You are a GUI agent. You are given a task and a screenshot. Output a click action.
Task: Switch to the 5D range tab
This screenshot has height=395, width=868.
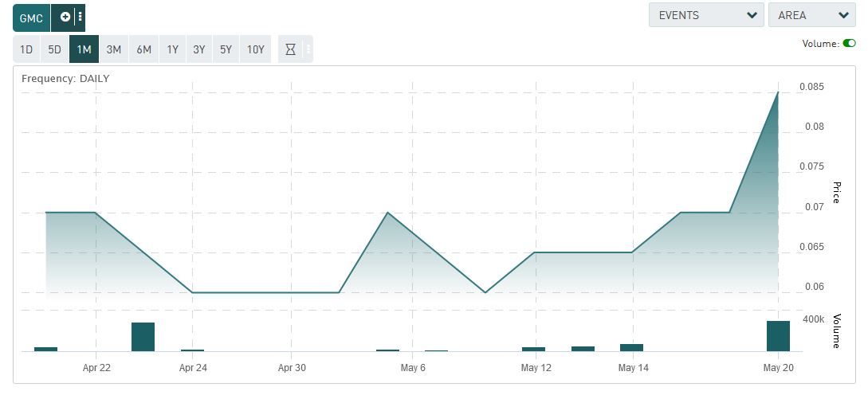coord(54,49)
